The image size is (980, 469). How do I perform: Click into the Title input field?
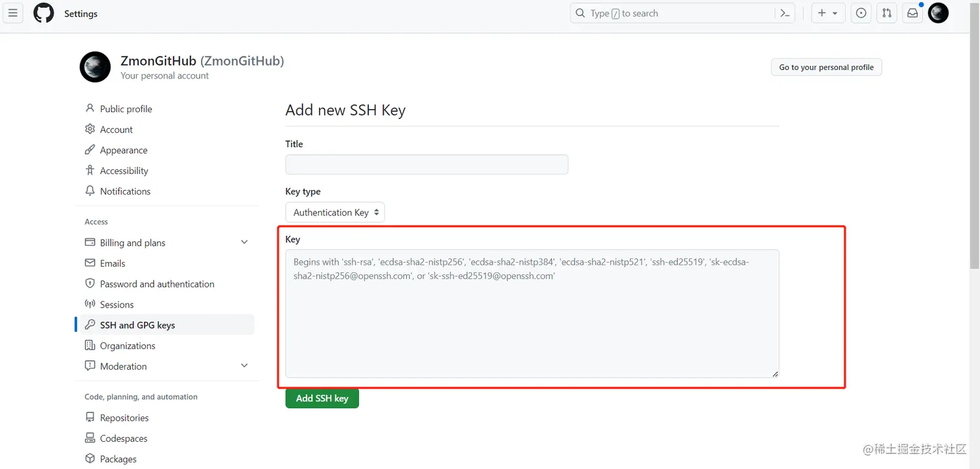point(426,164)
